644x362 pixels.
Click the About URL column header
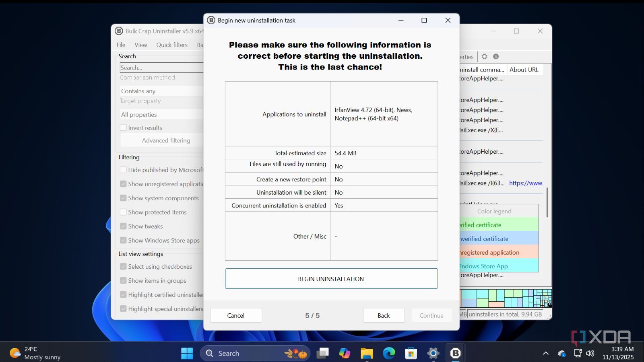(524, 70)
